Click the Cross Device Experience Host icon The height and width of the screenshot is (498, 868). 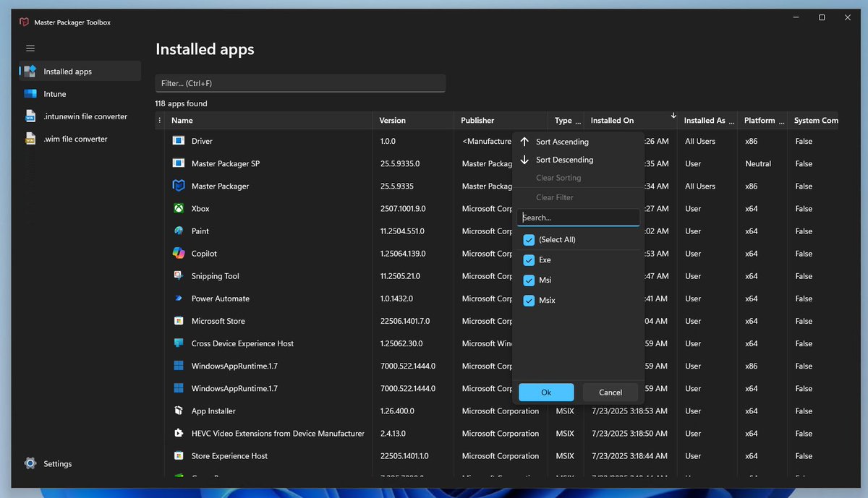coord(179,343)
